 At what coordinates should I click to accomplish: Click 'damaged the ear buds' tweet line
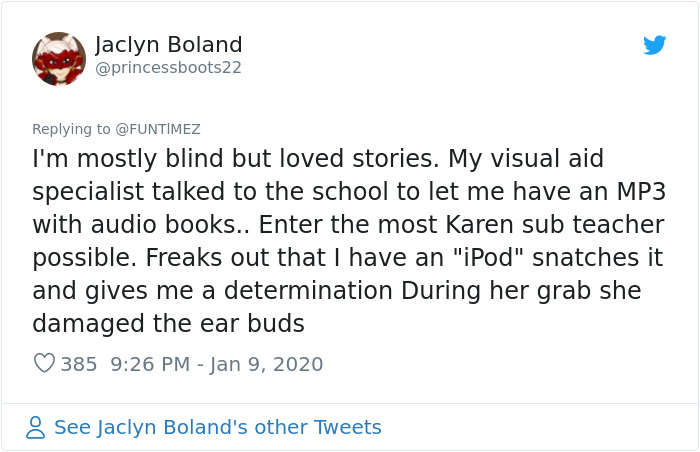[x=168, y=324]
